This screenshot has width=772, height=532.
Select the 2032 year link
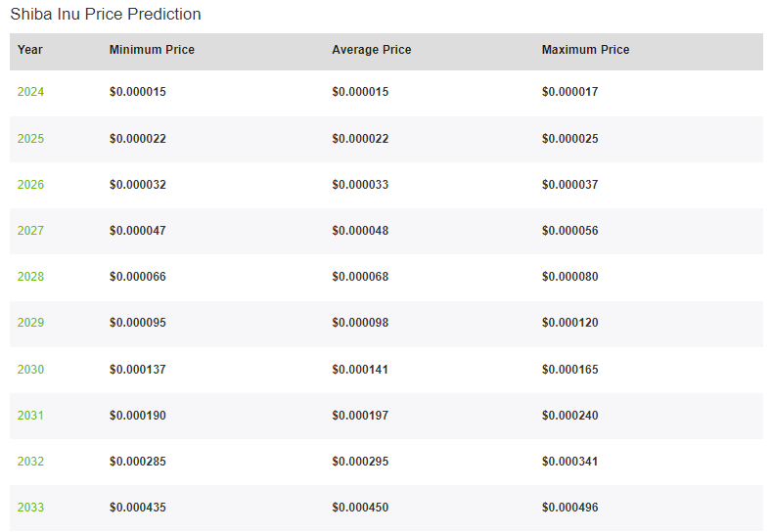tap(30, 462)
